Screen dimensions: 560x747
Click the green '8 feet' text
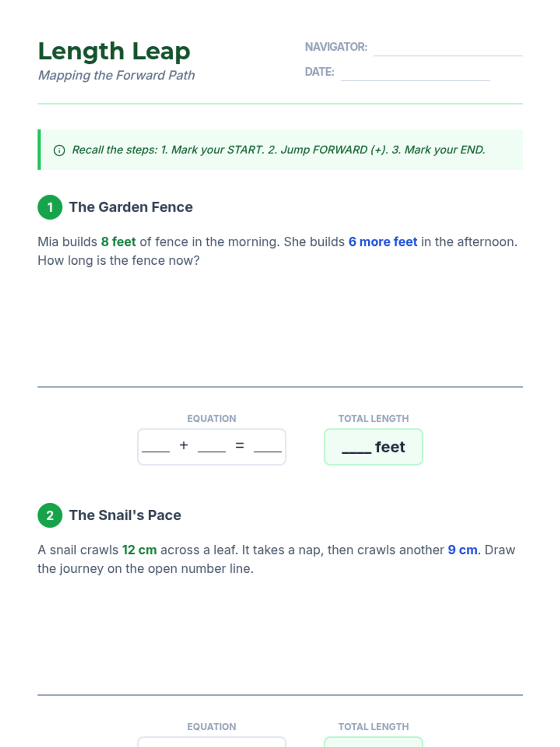(119, 242)
